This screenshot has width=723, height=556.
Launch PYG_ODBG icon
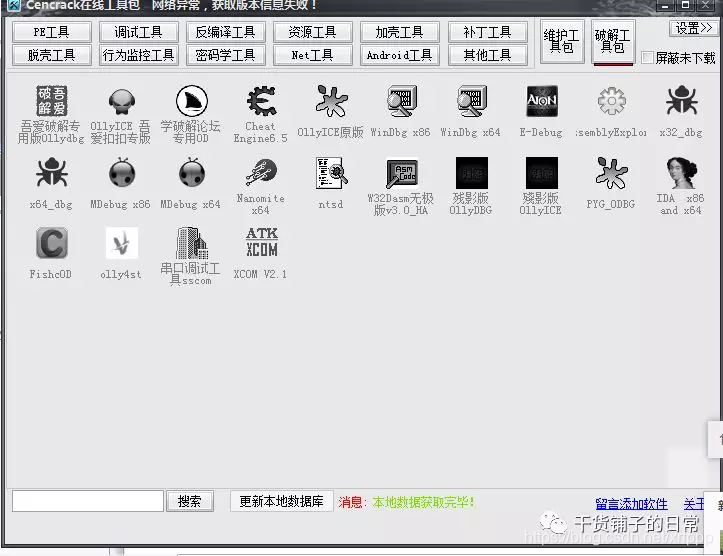click(x=611, y=172)
